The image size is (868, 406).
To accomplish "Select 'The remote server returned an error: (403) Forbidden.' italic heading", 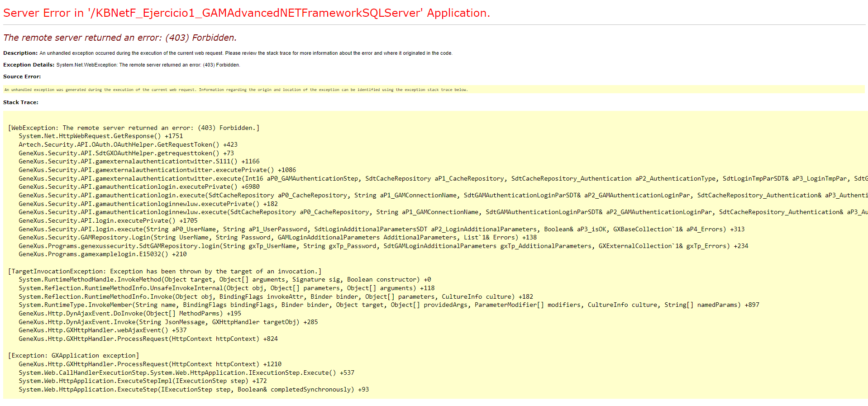I will click(x=120, y=38).
